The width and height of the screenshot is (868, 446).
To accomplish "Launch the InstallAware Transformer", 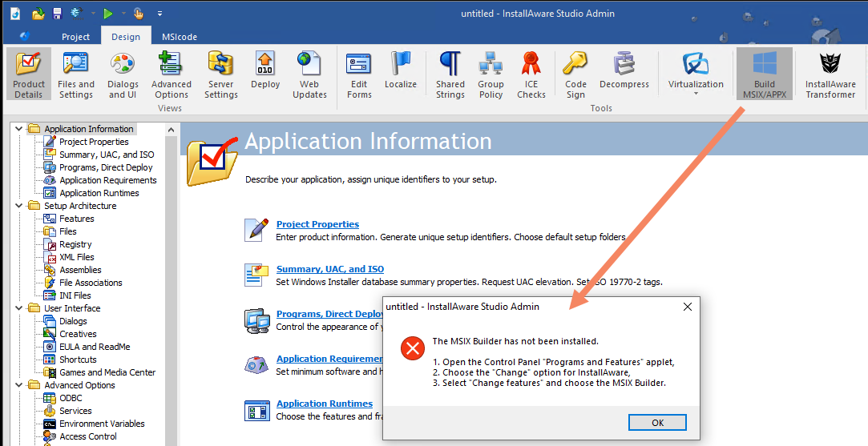I will pos(830,74).
